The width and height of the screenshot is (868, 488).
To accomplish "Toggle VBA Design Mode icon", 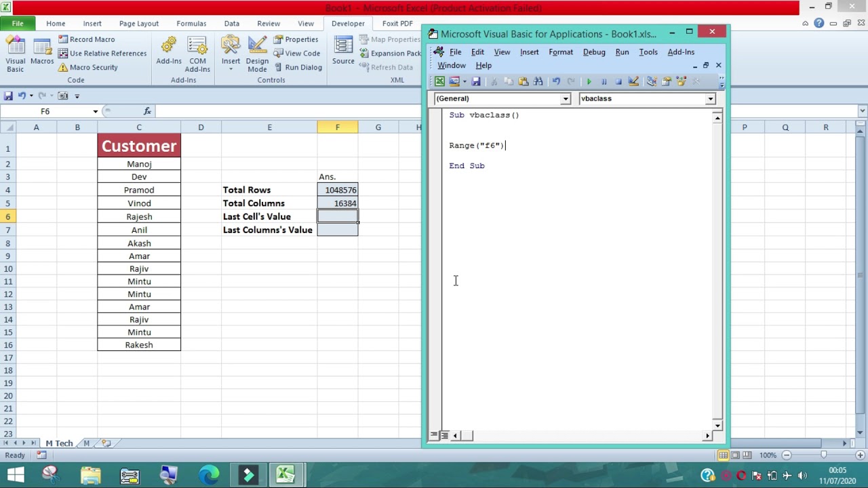I will (x=634, y=82).
